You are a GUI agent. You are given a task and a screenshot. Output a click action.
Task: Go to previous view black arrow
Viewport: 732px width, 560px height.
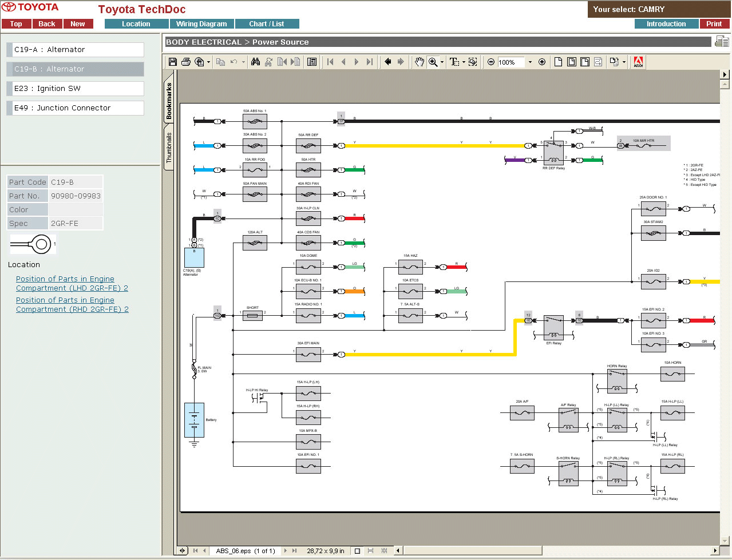point(388,62)
